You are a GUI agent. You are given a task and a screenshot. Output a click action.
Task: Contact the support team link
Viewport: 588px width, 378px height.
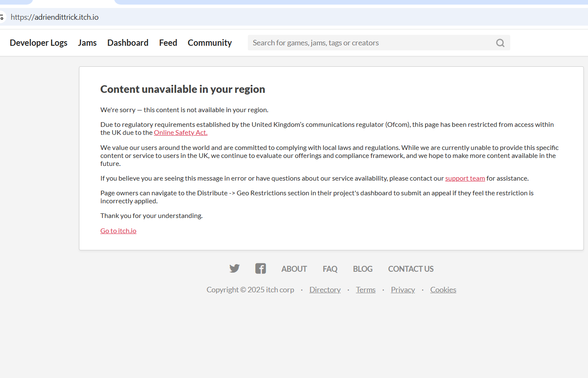(x=465, y=178)
